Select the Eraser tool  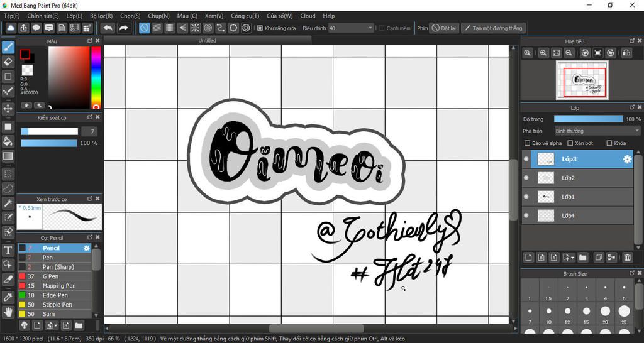pos(8,62)
